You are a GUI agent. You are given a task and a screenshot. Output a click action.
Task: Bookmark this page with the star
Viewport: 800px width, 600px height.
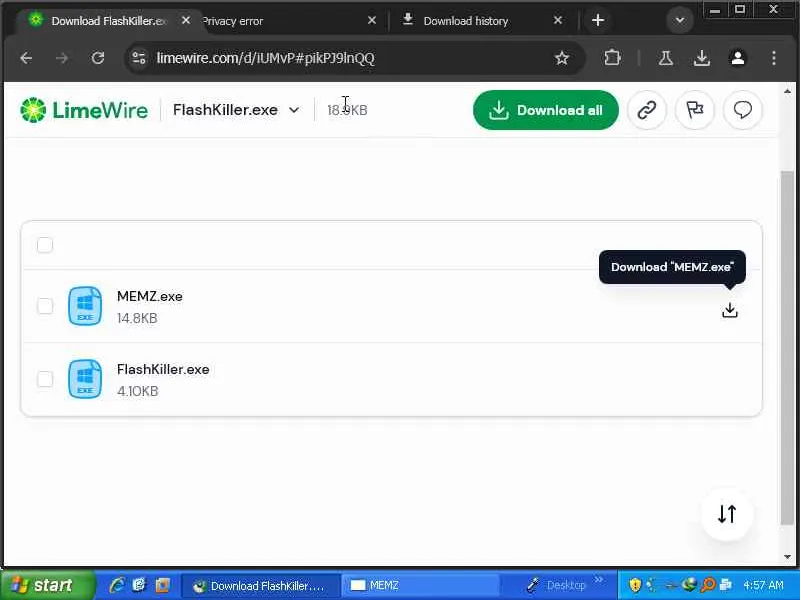(x=562, y=58)
